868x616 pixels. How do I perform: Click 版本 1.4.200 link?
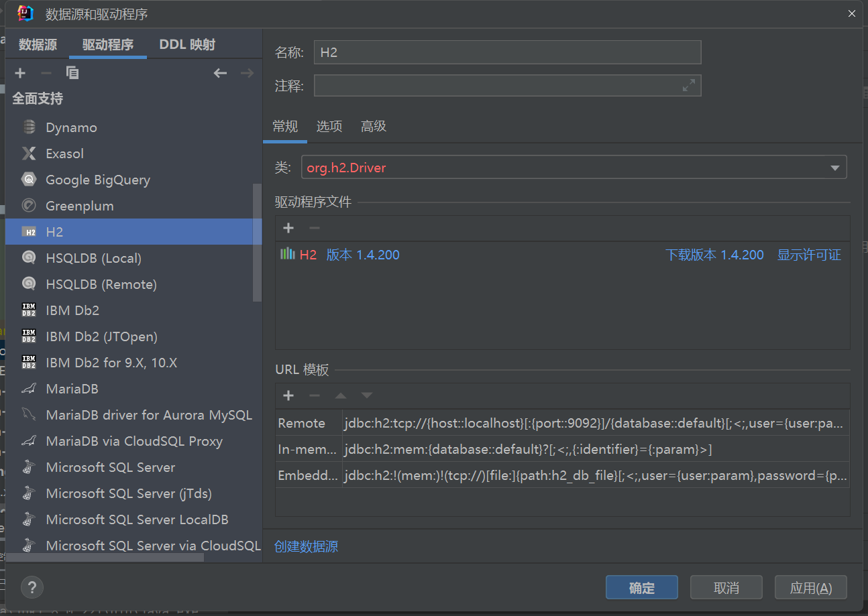363,255
